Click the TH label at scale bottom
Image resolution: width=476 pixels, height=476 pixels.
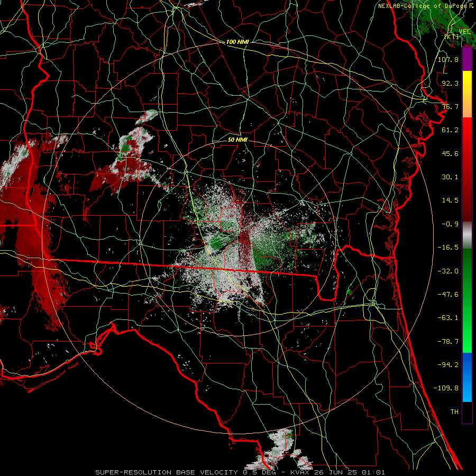tap(454, 412)
